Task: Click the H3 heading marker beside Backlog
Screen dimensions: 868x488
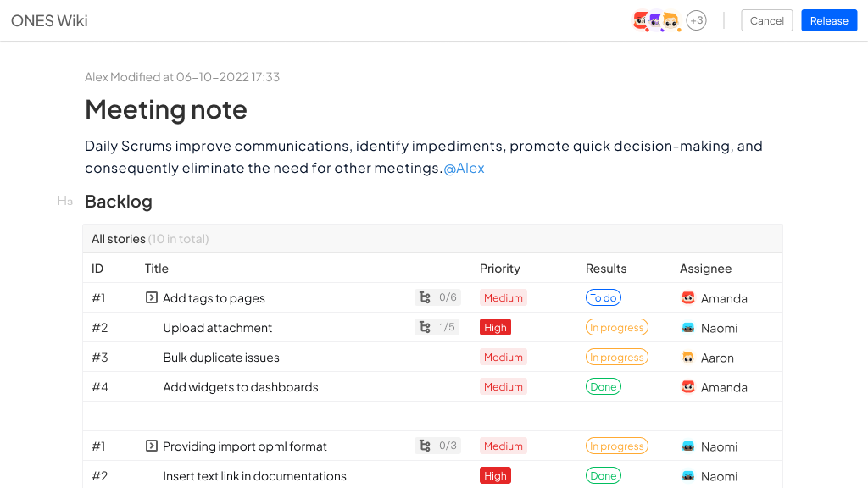Action: click(64, 201)
